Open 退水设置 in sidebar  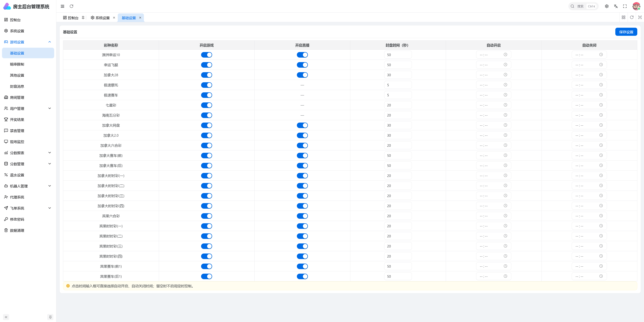pos(28,175)
